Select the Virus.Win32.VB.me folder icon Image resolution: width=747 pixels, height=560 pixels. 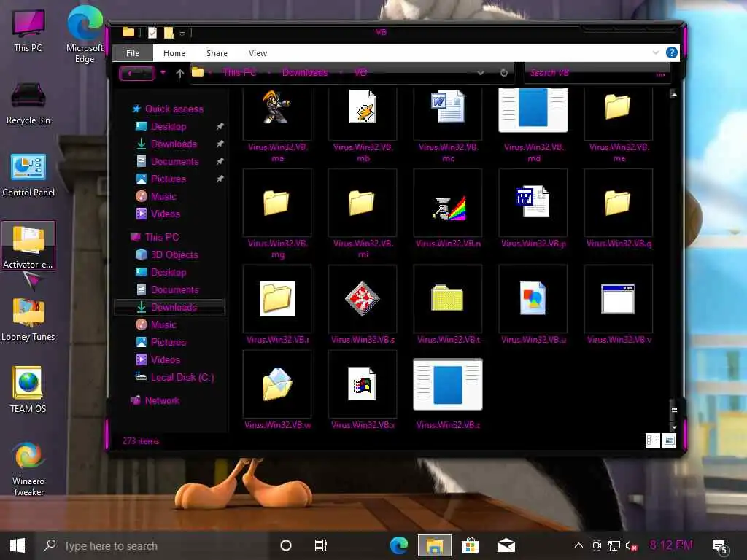618,106
